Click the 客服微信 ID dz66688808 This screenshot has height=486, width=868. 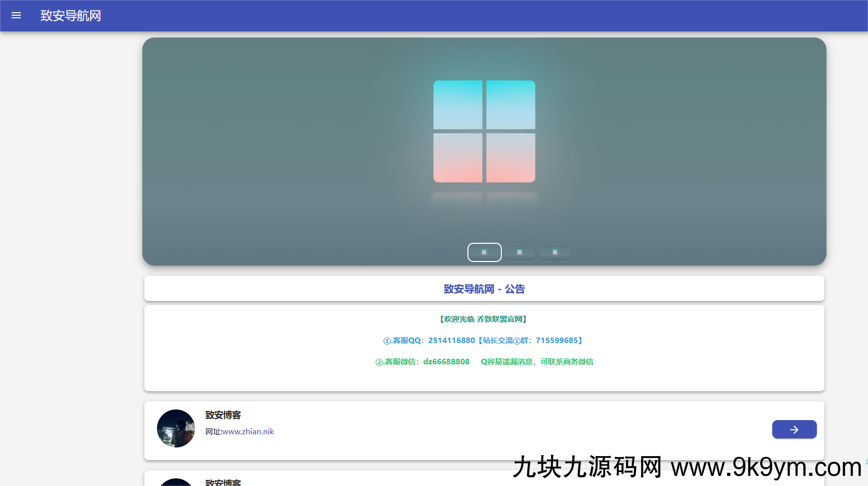[446, 362]
